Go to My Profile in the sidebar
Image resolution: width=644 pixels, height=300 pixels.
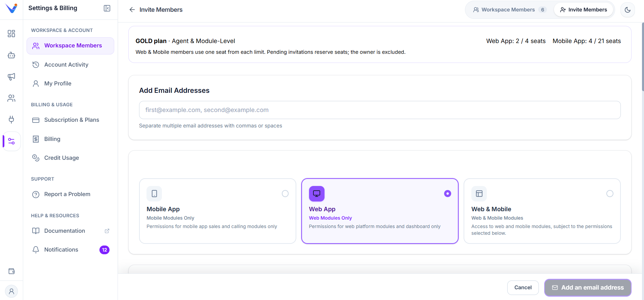pos(70,83)
